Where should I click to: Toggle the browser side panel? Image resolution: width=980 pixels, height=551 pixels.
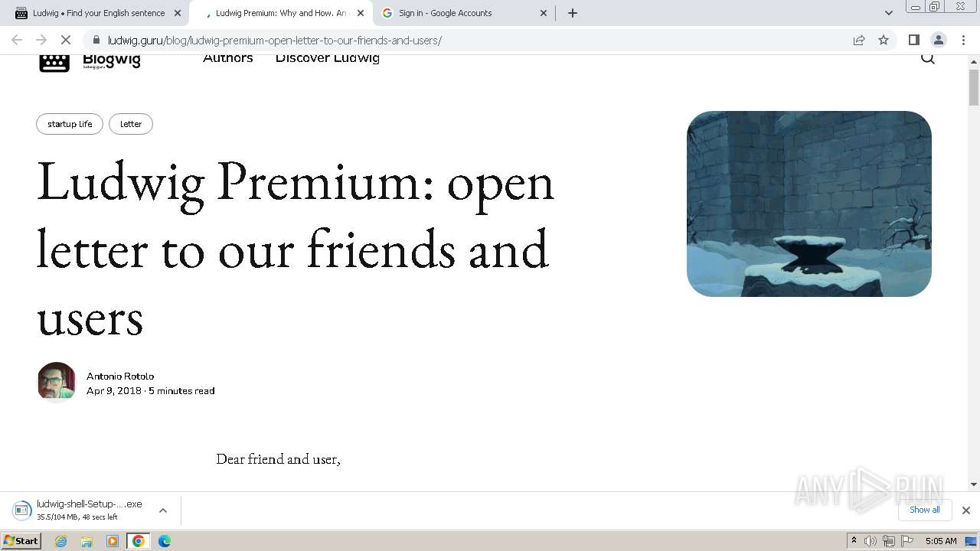tap(913, 40)
